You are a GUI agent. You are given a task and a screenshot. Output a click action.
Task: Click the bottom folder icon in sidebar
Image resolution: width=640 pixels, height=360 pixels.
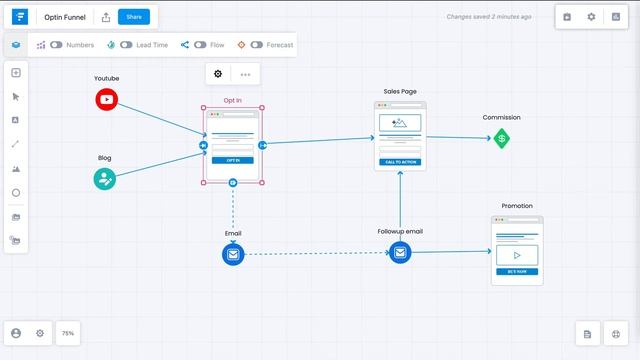click(x=15, y=240)
